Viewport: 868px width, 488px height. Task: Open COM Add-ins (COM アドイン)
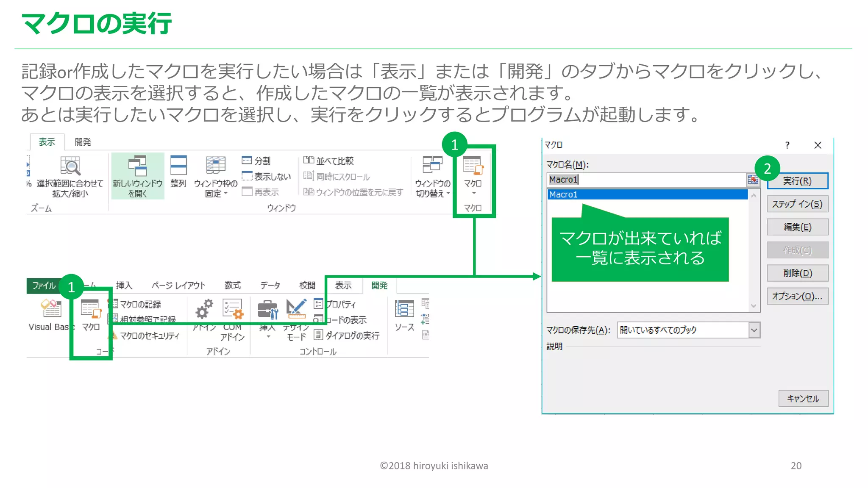[x=232, y=319]
